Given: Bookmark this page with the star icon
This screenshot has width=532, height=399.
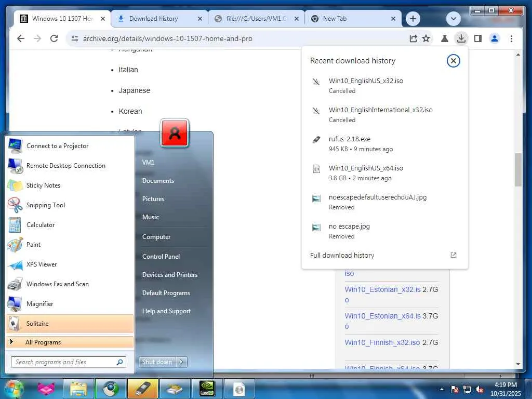Looking at the screenshot, I should 426,38.
